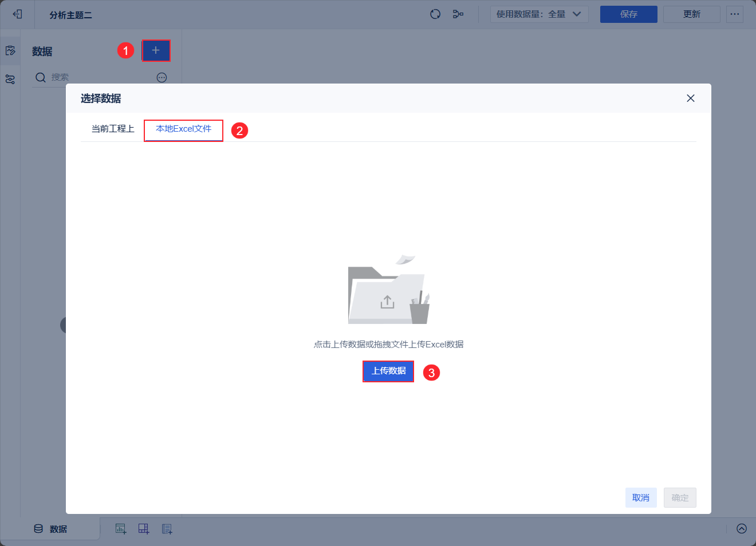
Task: Switch to the 当前工程上 tab
Action: [113, 129]
